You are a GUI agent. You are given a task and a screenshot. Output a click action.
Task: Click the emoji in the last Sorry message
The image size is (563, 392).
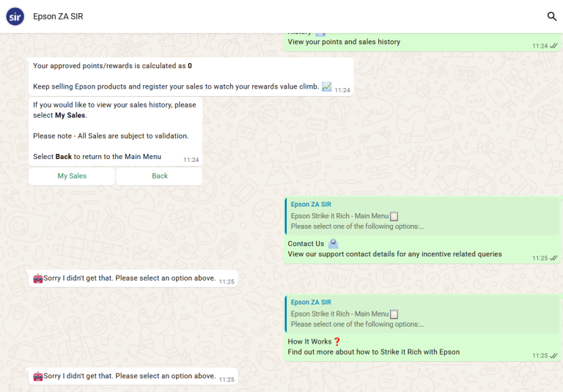point(38,376)
